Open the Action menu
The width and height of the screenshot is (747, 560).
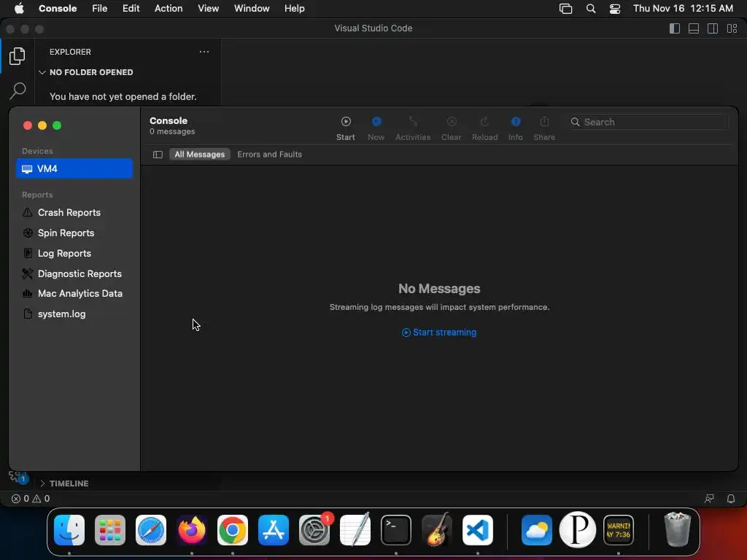[x=169, y=9]
